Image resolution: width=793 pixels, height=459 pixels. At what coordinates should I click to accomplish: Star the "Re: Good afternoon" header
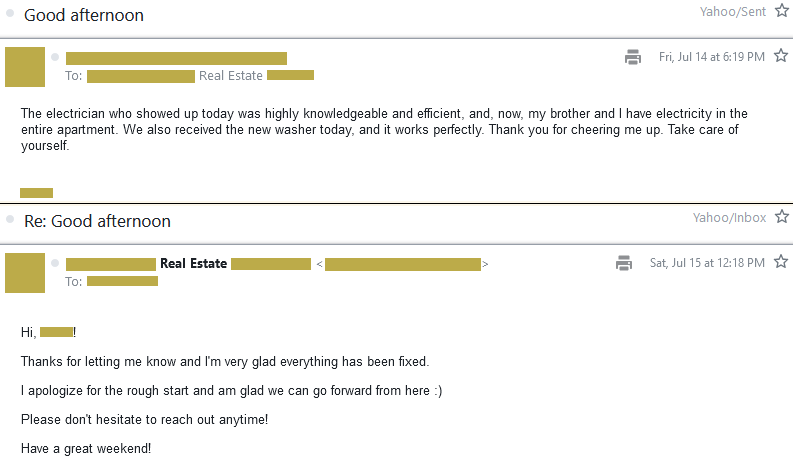tap(781, 216)
